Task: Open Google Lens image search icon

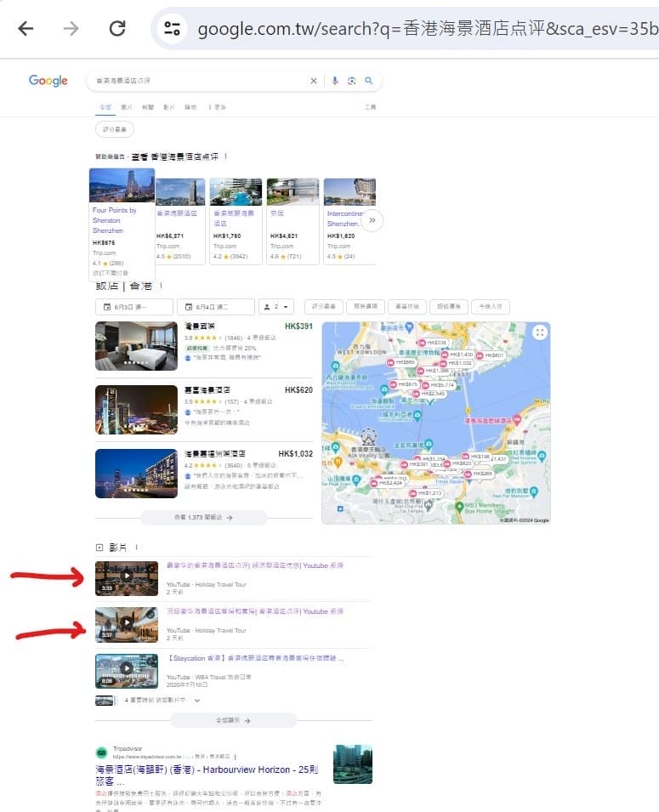Action: (352, 81)
